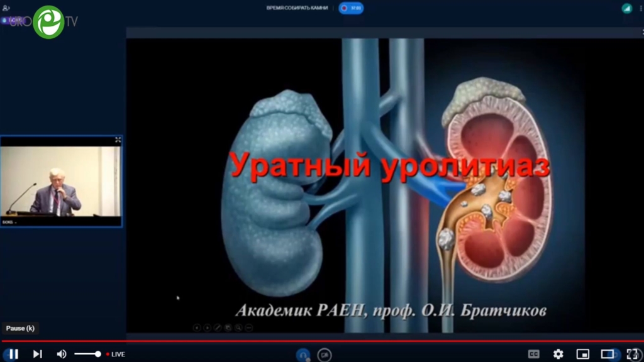Viewport: 644px width, 362px height.
Task: Select the pen tool in slide toolbar
Action: [x=218, y=327]
